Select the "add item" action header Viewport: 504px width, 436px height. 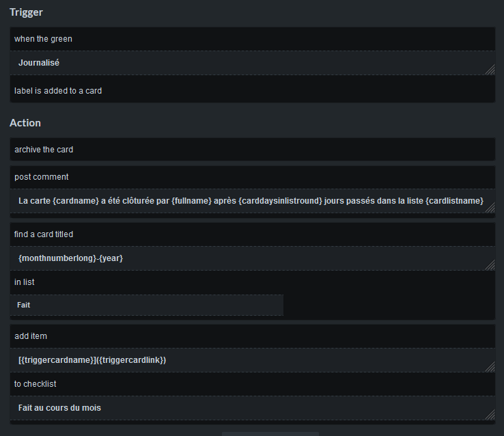31,336
